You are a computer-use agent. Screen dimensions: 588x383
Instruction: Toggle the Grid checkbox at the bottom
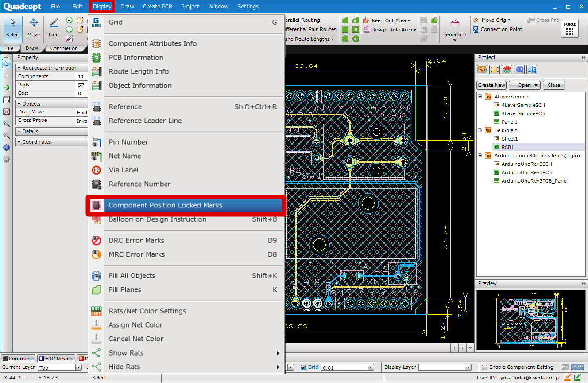point(304,367)
